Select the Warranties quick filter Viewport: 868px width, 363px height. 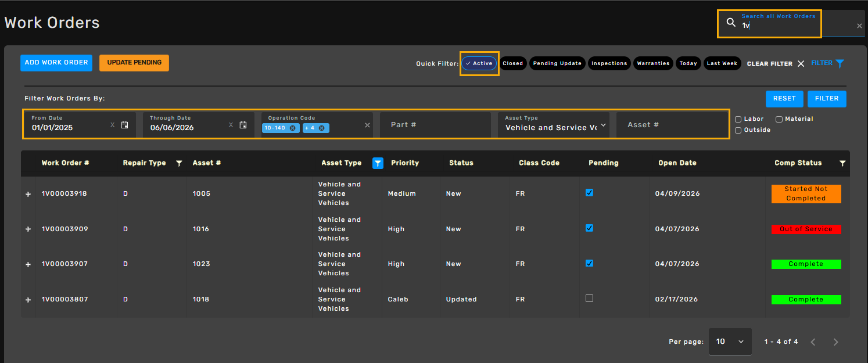pos(653,63)
